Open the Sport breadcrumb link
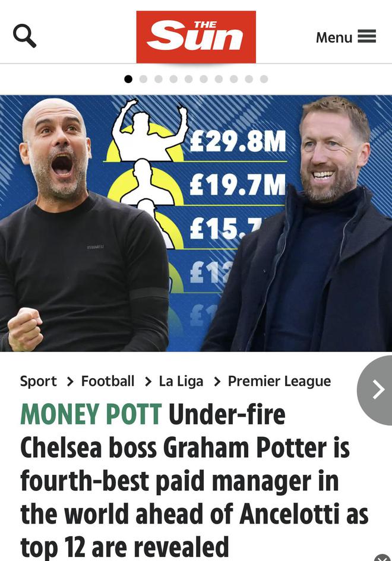This screenshot has width=392, height=561. pyautogui.click(x=38, y=381)
